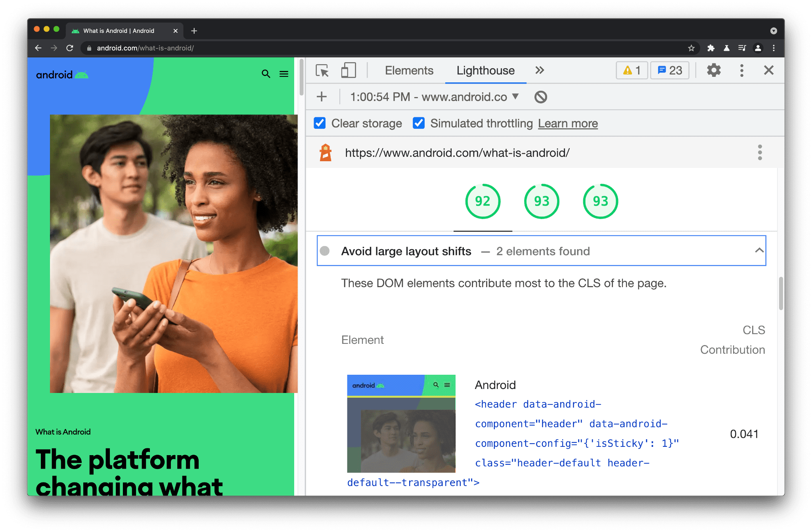This screenshot has height=532, width=812.
Task: Click Learn more link for throttling
Action: (567, 124)
